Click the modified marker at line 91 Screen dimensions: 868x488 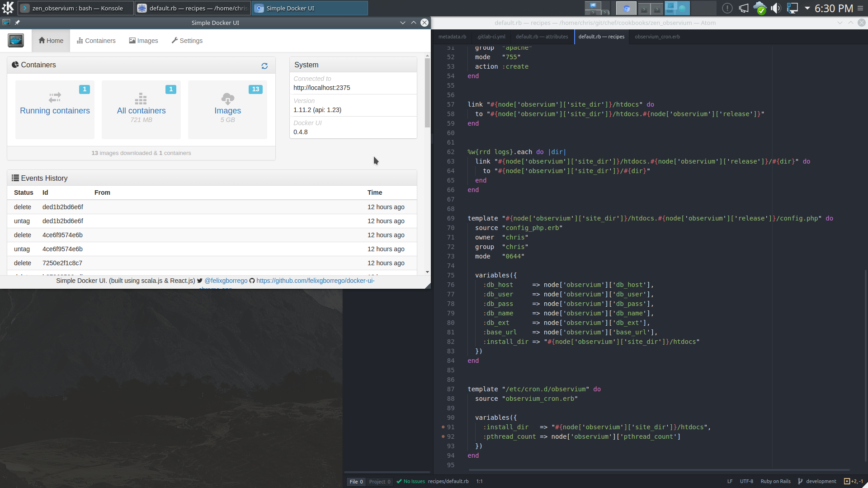443,427
